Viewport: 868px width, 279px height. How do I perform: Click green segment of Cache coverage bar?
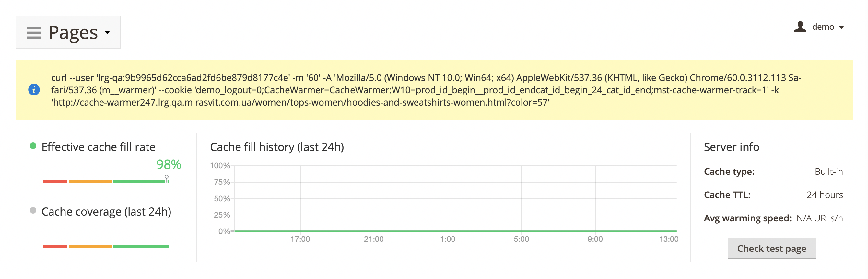(141, 246)
